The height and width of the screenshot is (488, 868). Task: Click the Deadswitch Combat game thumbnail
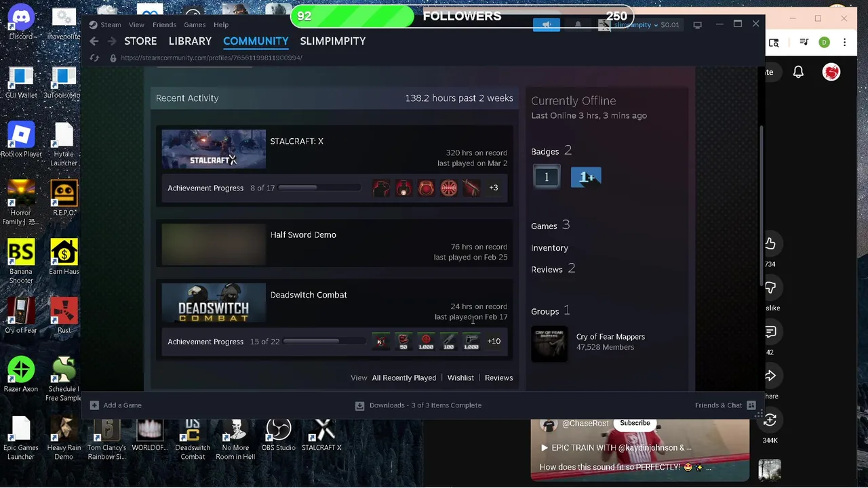coord(214,303)
